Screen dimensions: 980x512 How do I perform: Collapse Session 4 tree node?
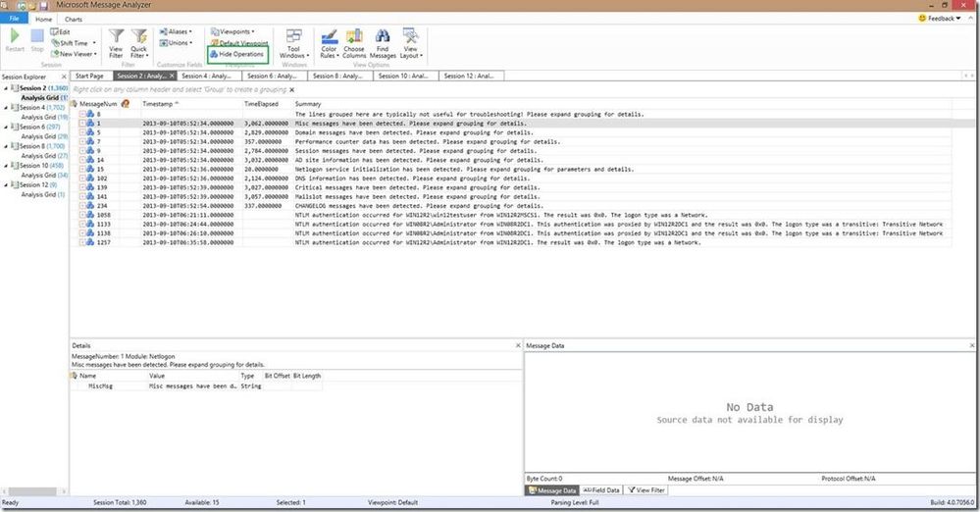point(6,108)
